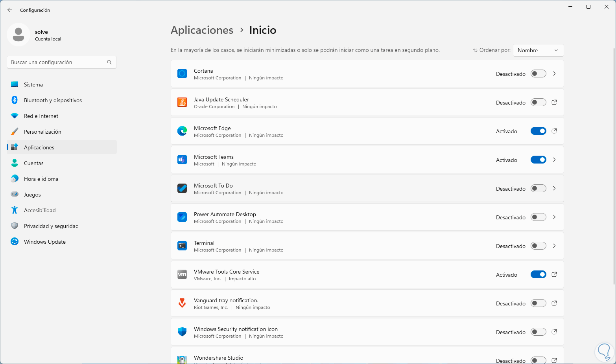Select Privacidad y seguridad in sidebar
Image resolution: width=616 pixels, height=364 pixels.
click(x=51, y=226)
